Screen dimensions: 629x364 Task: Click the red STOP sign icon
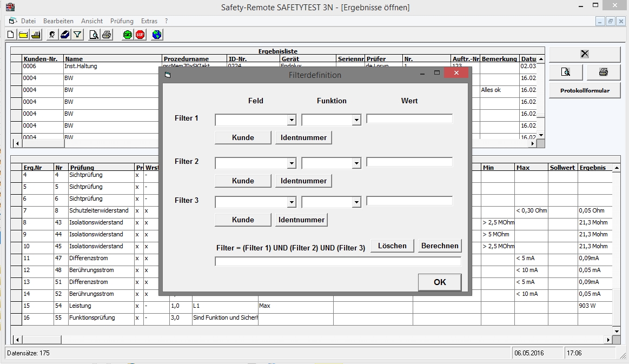140,35
